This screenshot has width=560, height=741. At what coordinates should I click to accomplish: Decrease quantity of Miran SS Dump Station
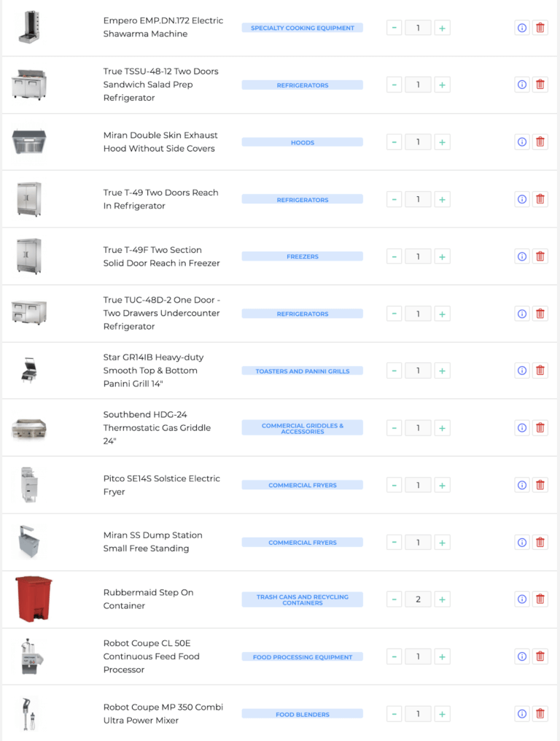[394, 543]
